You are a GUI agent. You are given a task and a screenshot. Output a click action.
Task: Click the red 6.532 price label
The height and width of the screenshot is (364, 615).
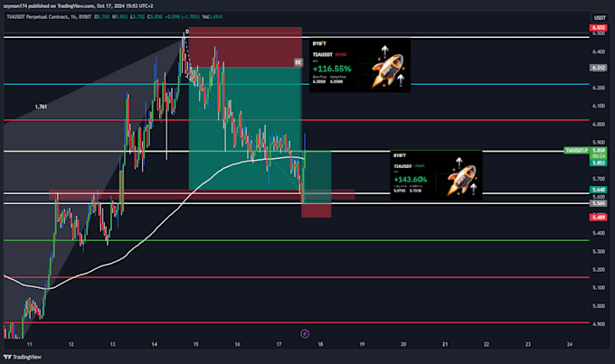[x=599, y=28]
